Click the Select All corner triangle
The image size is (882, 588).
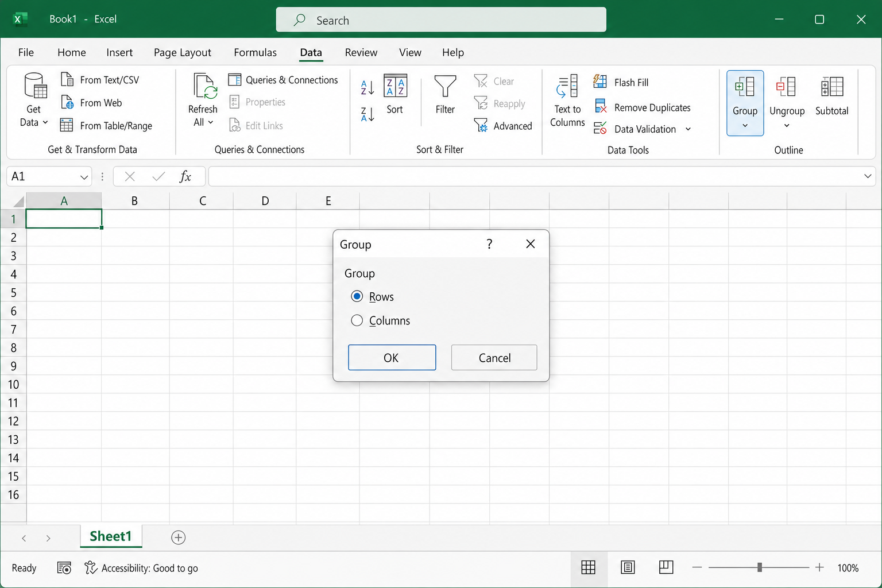(x=18, y=202)
